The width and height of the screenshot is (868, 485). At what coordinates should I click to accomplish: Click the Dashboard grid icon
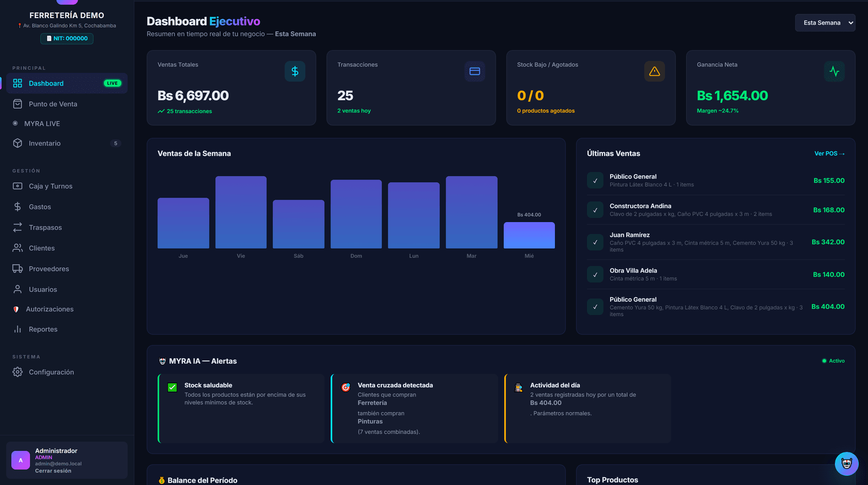[x=18, y=83]
